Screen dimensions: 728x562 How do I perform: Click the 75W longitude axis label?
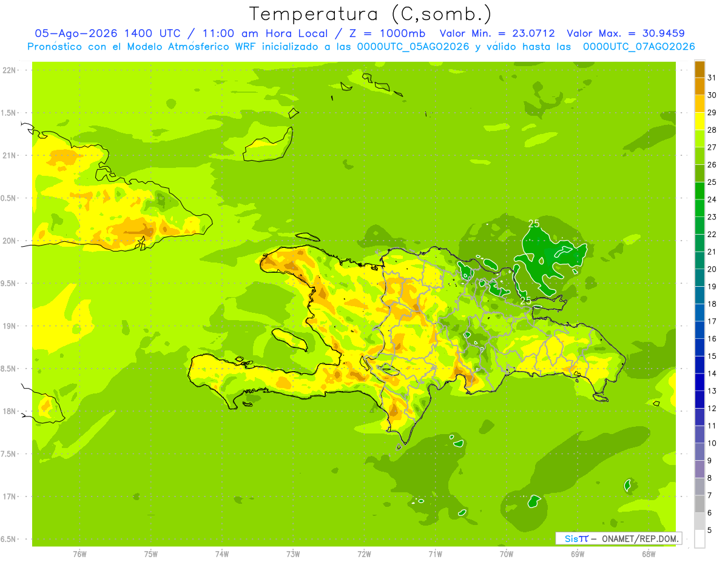[151, 554]
